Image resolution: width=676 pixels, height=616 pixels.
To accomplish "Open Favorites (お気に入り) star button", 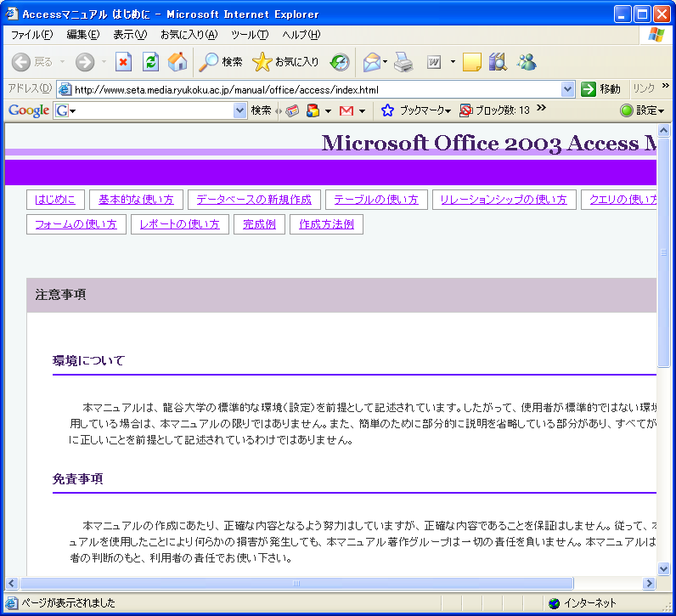I will tap(285, 63).
